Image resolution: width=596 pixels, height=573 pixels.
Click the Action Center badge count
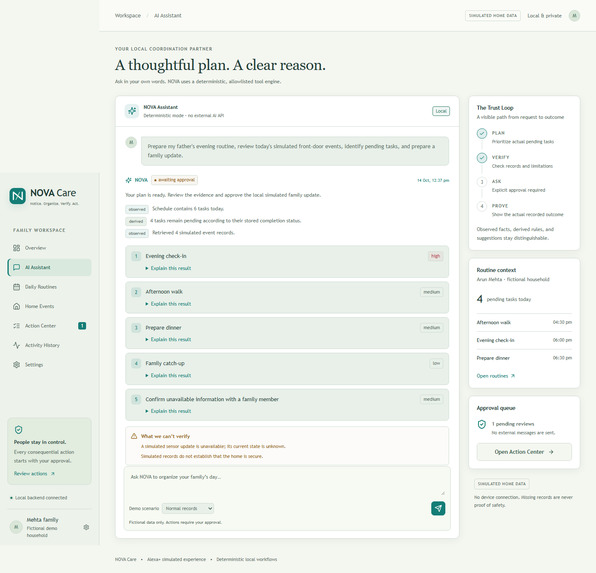(82, 326)
